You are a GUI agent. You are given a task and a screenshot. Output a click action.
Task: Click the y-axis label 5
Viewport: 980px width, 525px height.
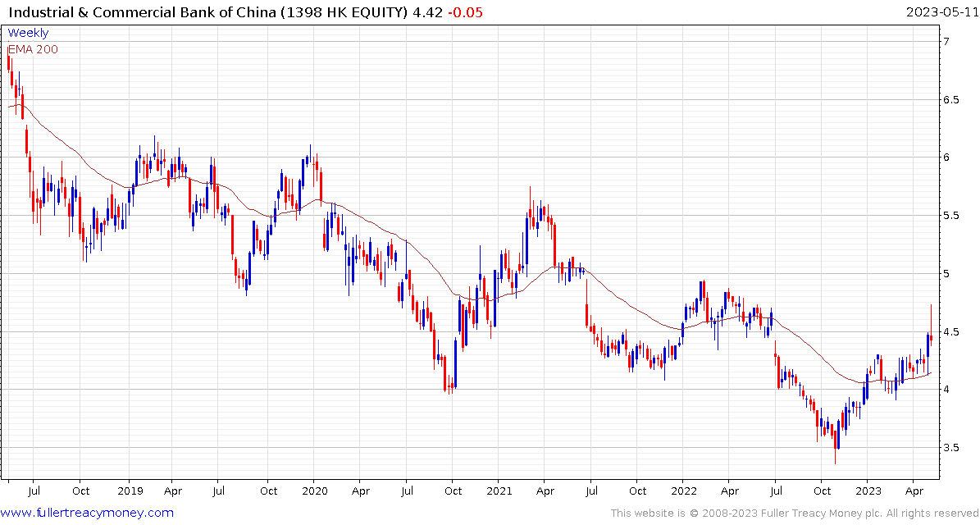click(x=947, y=274)
